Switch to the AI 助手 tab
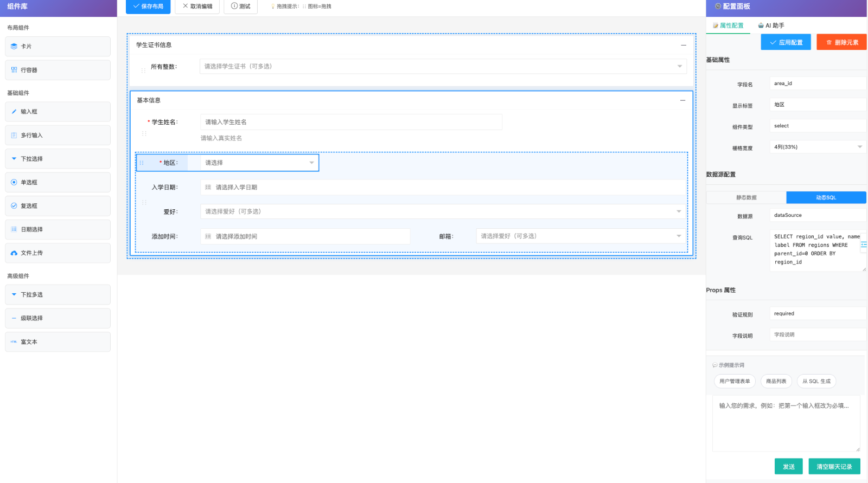The height and width of the screenshot is (483, 868). (x=771, y=25)
